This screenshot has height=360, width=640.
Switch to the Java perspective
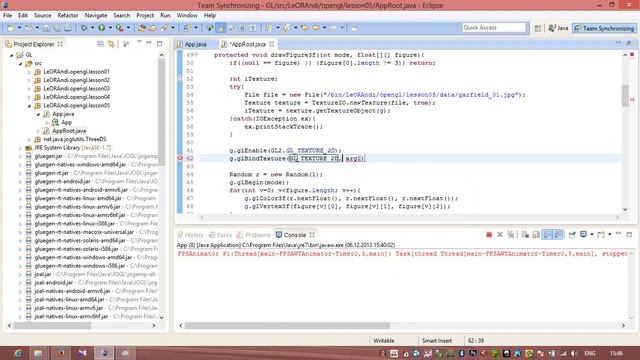pyautogui.click(x=558, y=28)
